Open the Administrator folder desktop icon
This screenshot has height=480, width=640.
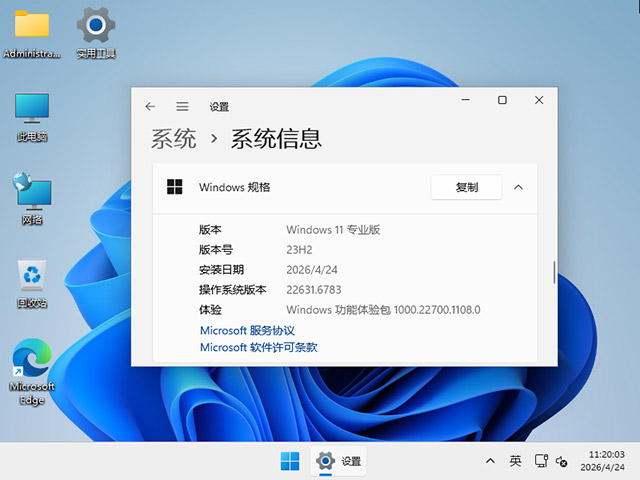point(32,33)
